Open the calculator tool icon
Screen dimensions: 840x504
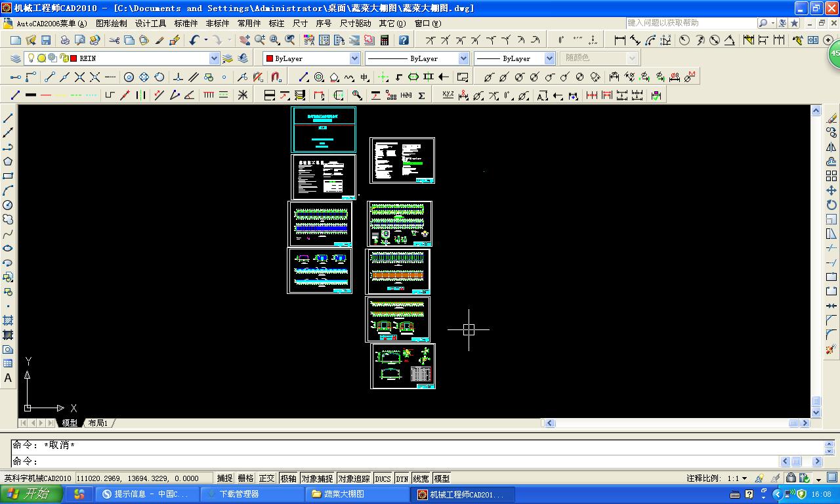tap(385, 40)
